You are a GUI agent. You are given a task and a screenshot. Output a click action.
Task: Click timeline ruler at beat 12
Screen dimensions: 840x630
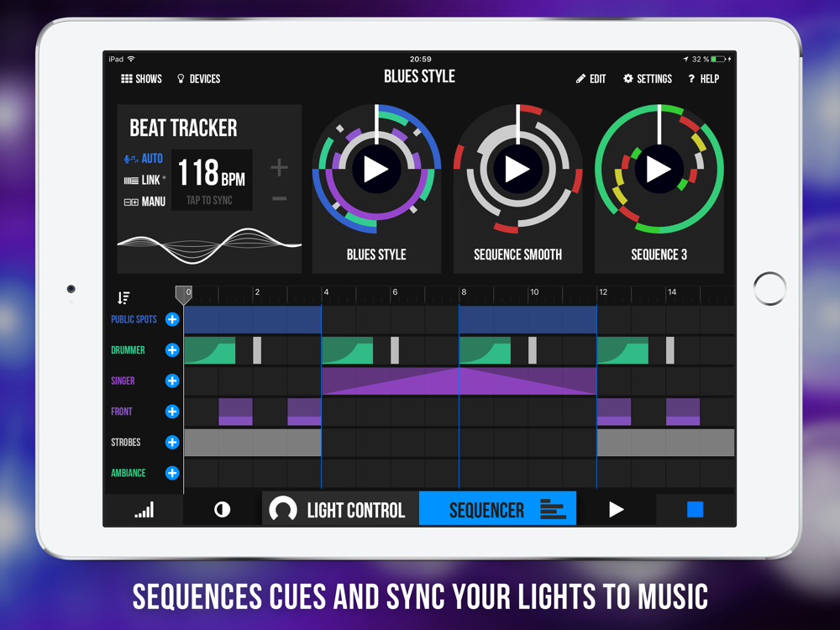(x=602, y=292)
